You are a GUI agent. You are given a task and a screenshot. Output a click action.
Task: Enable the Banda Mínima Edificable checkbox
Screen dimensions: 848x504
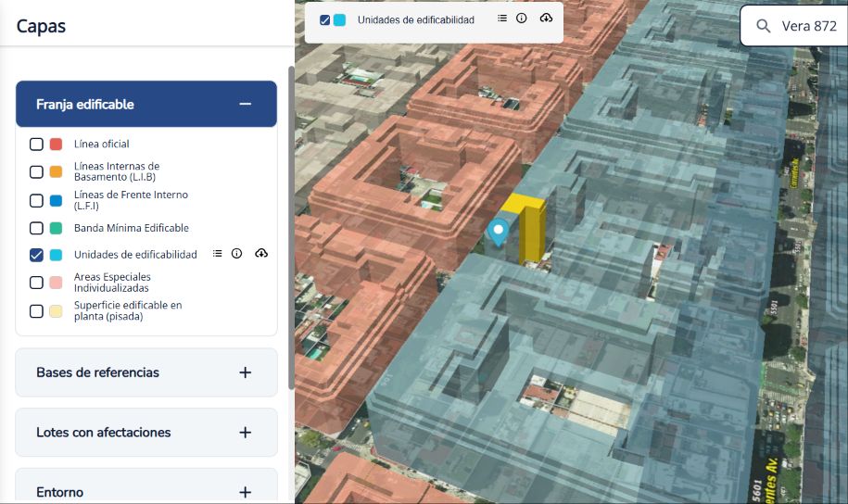click(36, 228)
